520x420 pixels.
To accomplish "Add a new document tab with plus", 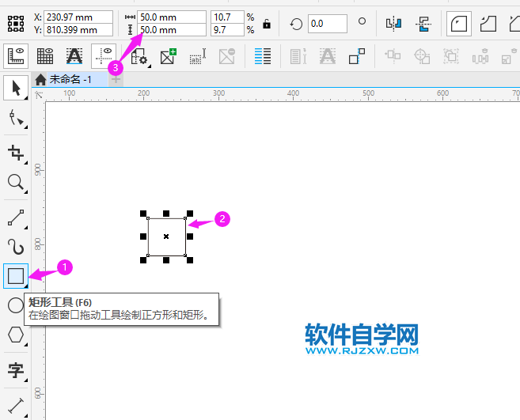I will (x=116, y=80).
